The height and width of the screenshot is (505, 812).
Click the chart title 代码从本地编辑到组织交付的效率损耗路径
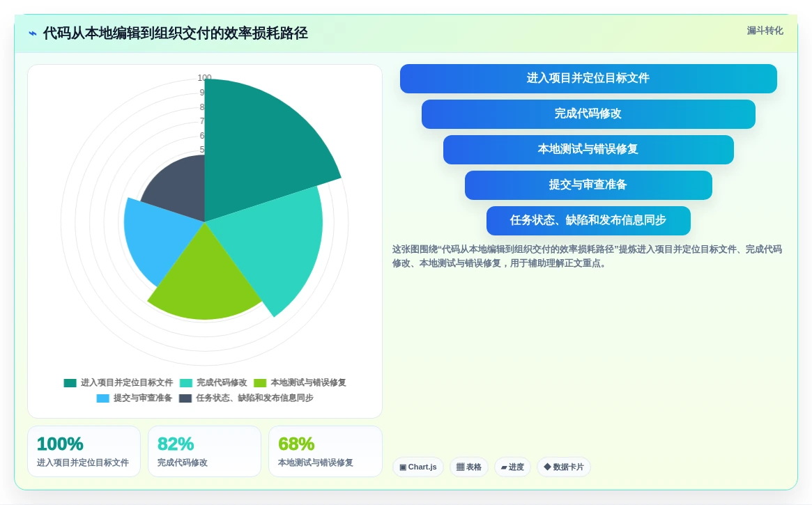coord(175,33)
